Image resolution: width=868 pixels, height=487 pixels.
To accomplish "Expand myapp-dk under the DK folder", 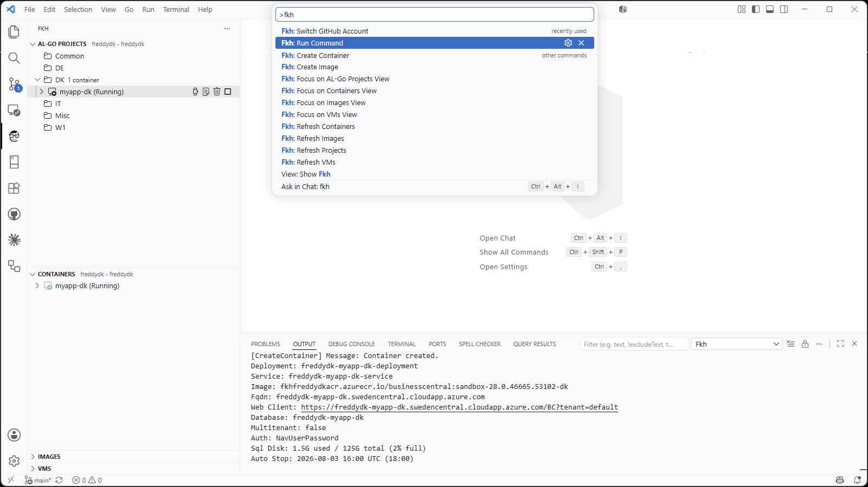I will (x=42, y=92).
